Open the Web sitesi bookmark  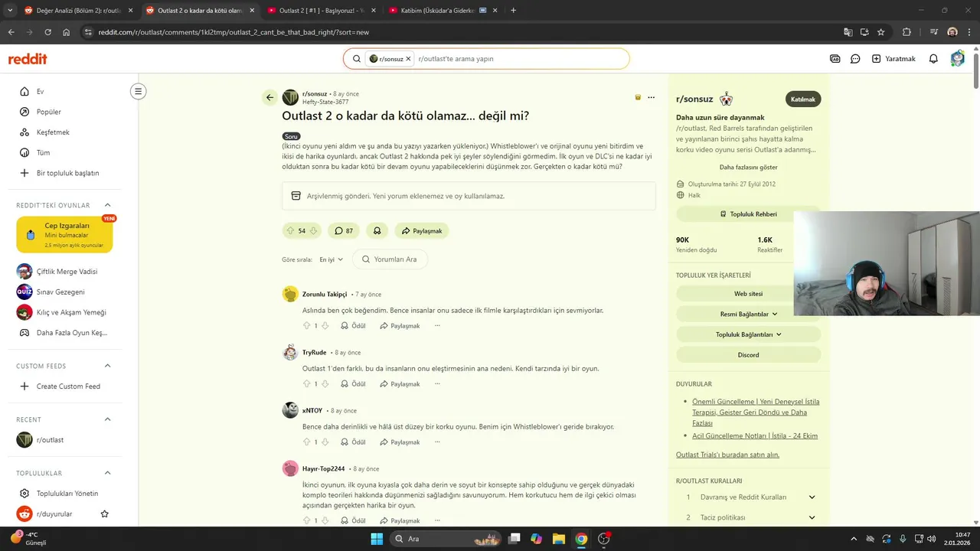pyautogui.click(x=748, y=294)
